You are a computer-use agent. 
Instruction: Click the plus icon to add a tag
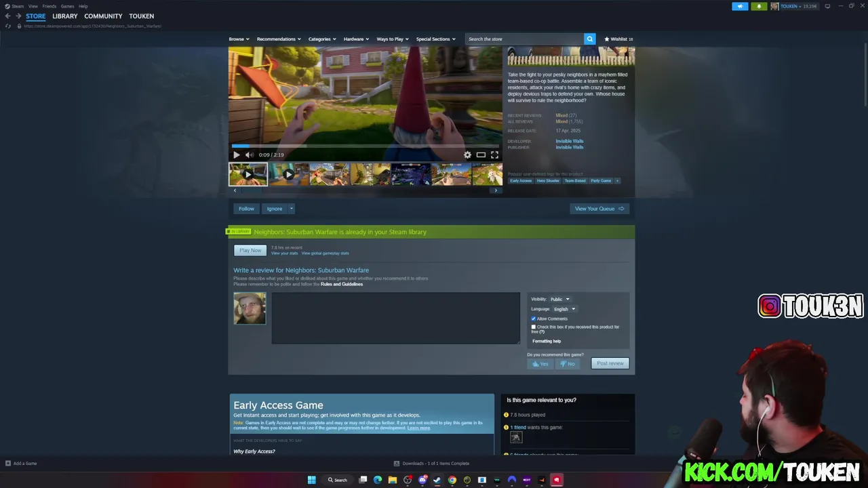point(617,181)
